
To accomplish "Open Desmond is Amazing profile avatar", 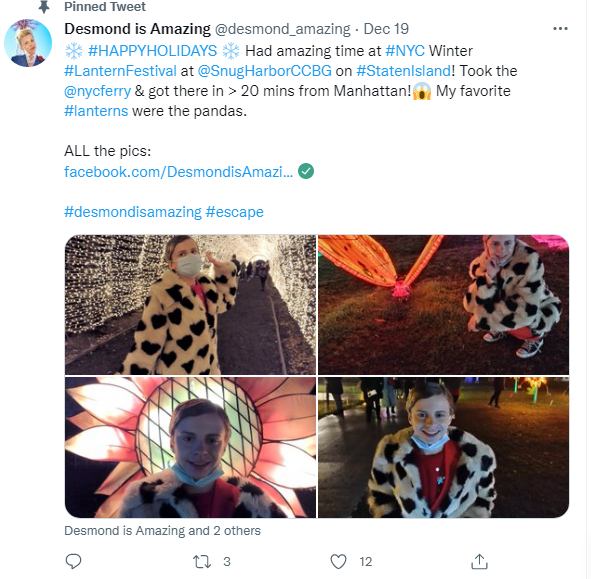I will 28,43.
